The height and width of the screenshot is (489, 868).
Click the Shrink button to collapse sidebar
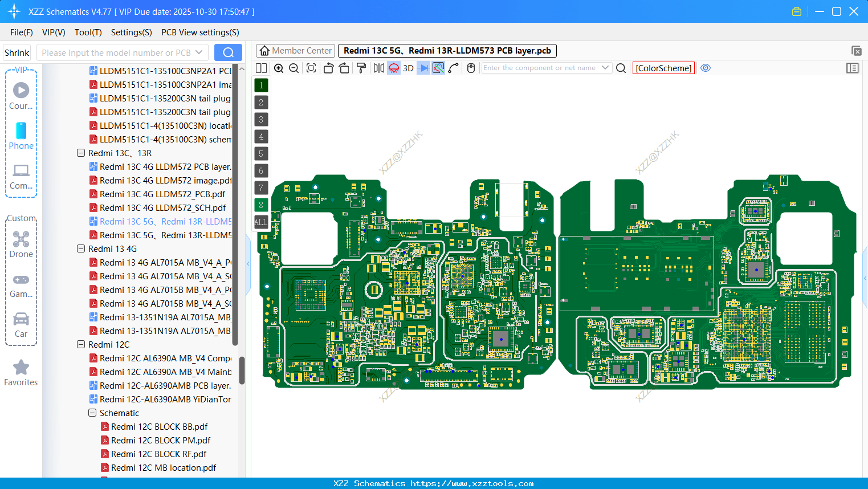(x=16, y=52)
